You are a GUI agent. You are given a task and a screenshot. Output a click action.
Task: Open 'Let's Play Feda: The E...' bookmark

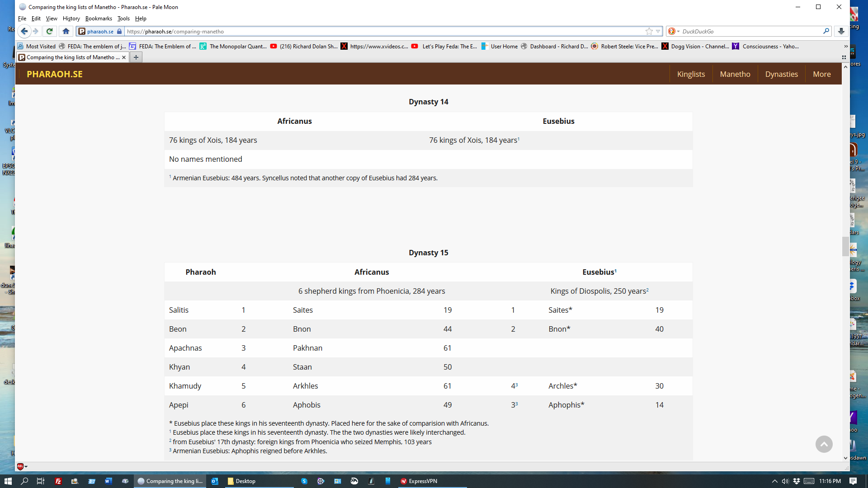(444, 46)
